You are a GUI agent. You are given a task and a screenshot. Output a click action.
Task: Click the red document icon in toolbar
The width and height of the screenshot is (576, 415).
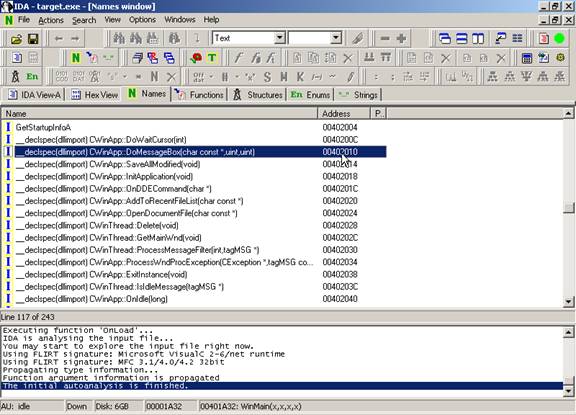[543, 39]
